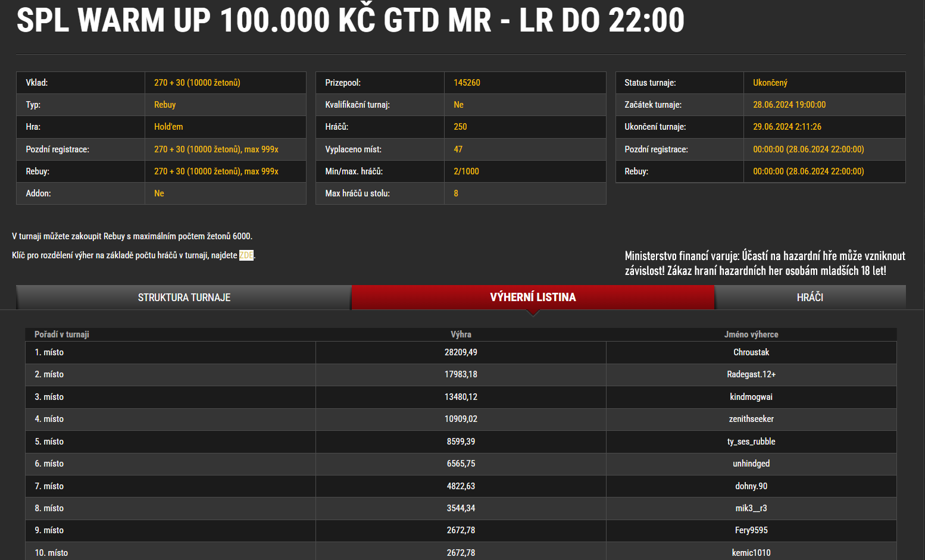Select first-place winner Chroustak

[751, 352]
